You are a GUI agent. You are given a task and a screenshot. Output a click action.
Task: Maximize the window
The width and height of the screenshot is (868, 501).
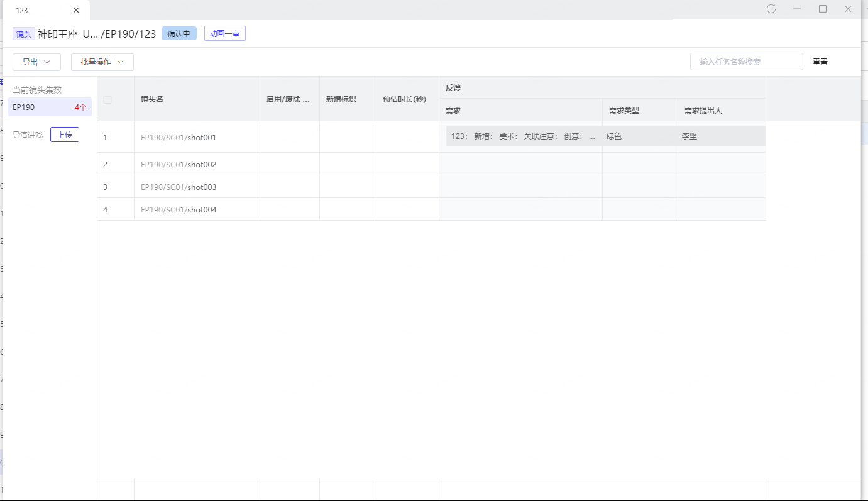(822, 9)
